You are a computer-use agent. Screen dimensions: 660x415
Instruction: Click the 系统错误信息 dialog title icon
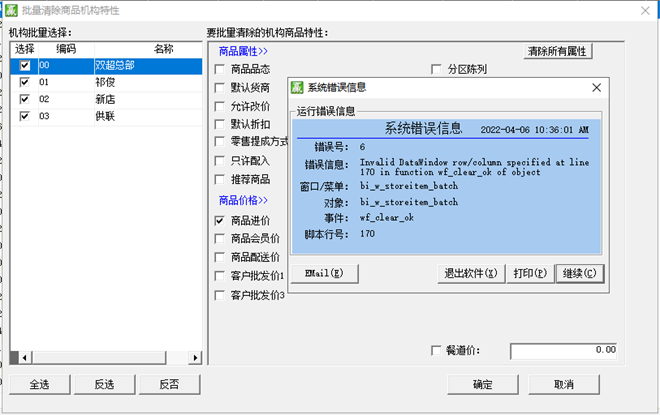click(297, 88)
